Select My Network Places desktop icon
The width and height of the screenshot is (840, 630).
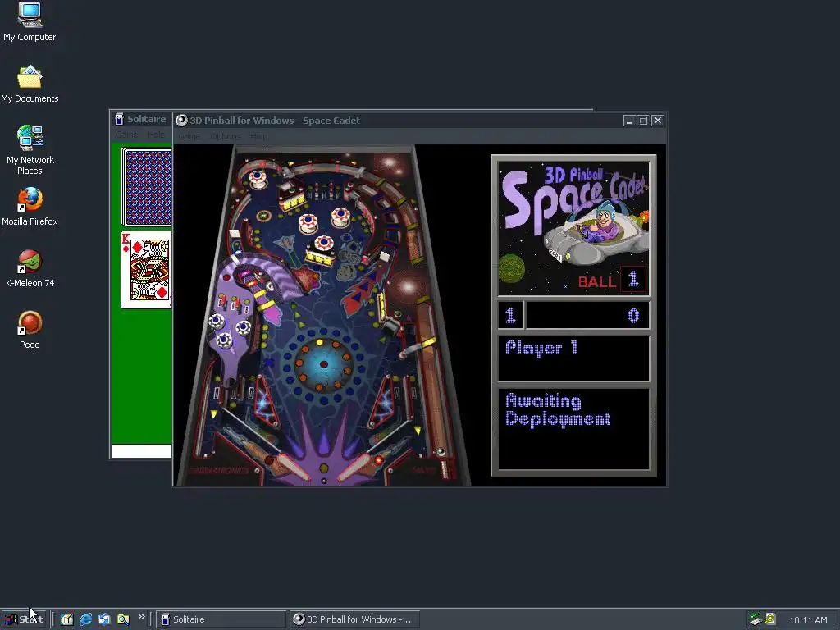tap(30, 150)
